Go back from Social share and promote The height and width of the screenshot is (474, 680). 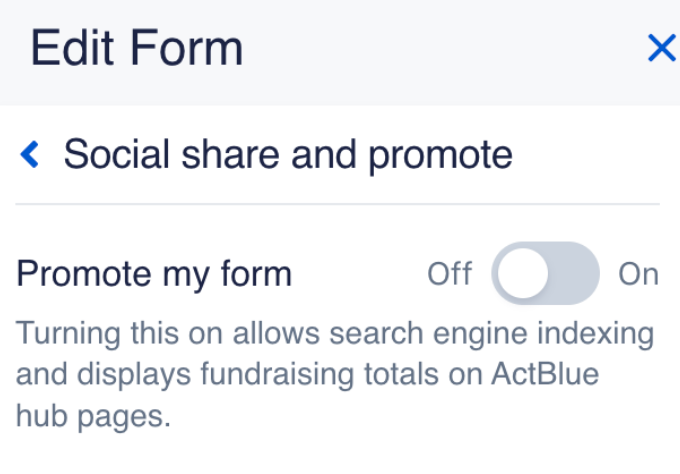(31, 155)
